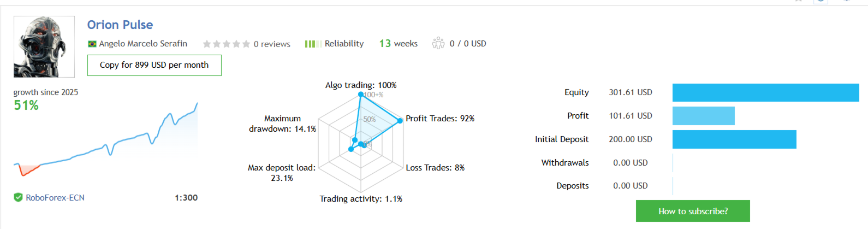Click the Profit light blue bar
Viewport: 868px width, 229px height.
[704, 116]
